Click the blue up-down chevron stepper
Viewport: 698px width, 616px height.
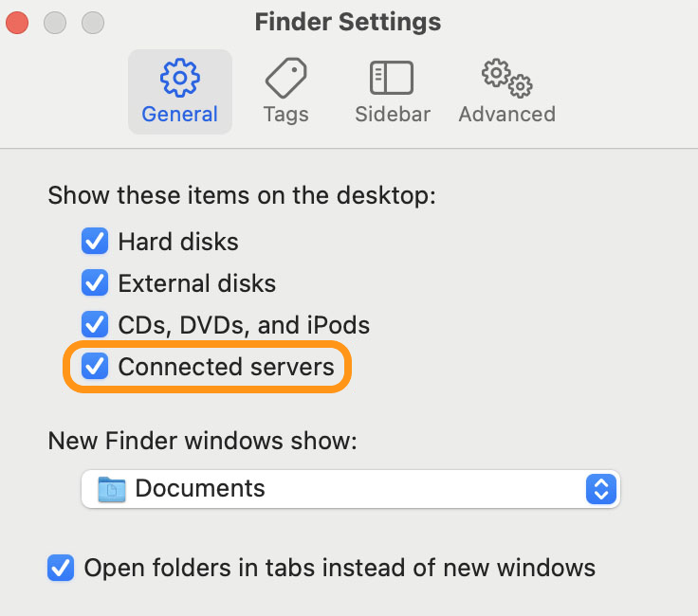point(601,489)
